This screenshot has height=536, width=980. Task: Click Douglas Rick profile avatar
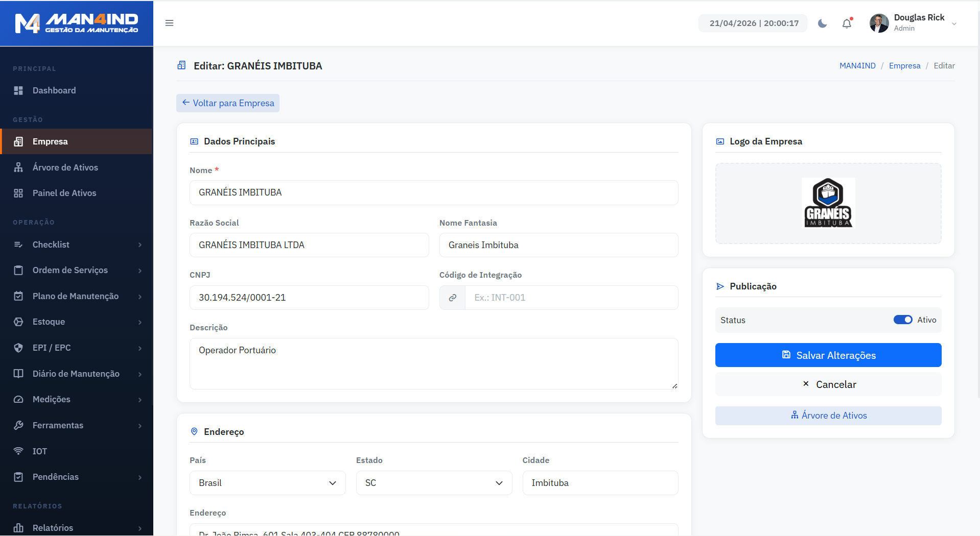879,23
